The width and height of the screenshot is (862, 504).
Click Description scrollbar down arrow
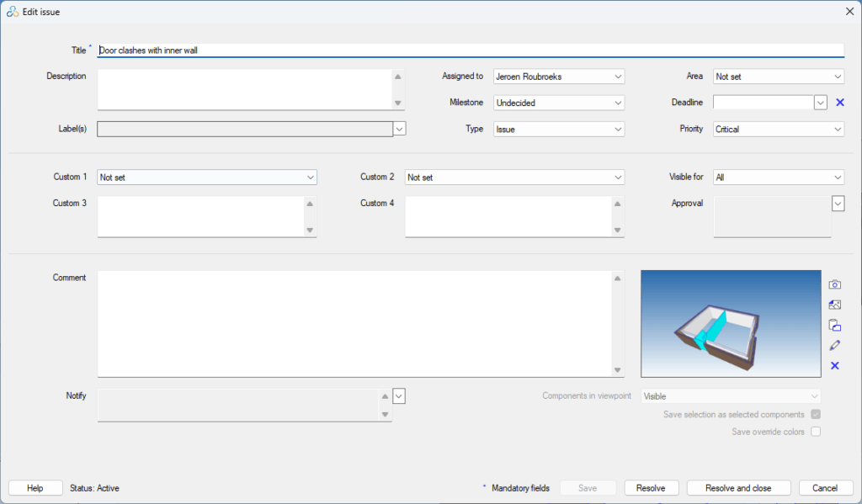pyautogui.click(x=398, y=103)
